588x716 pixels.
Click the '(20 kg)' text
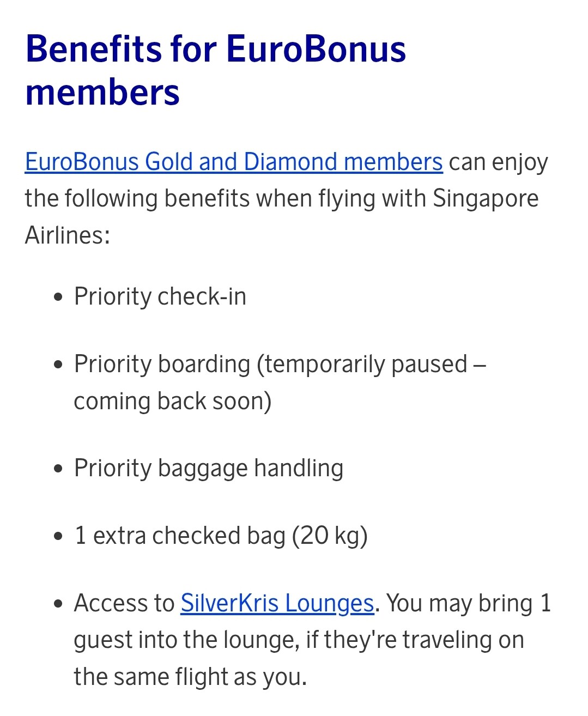[x=330, y=536]
